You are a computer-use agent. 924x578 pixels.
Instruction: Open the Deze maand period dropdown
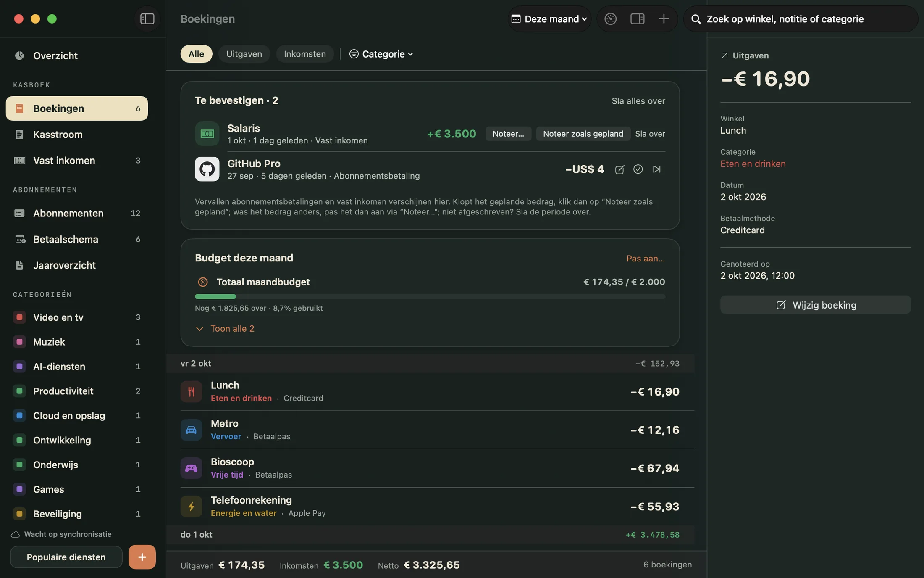click(549, 19)
